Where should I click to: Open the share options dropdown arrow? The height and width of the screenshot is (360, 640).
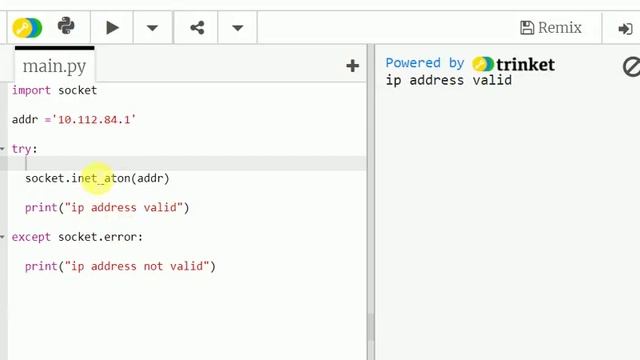coord(238,28)
